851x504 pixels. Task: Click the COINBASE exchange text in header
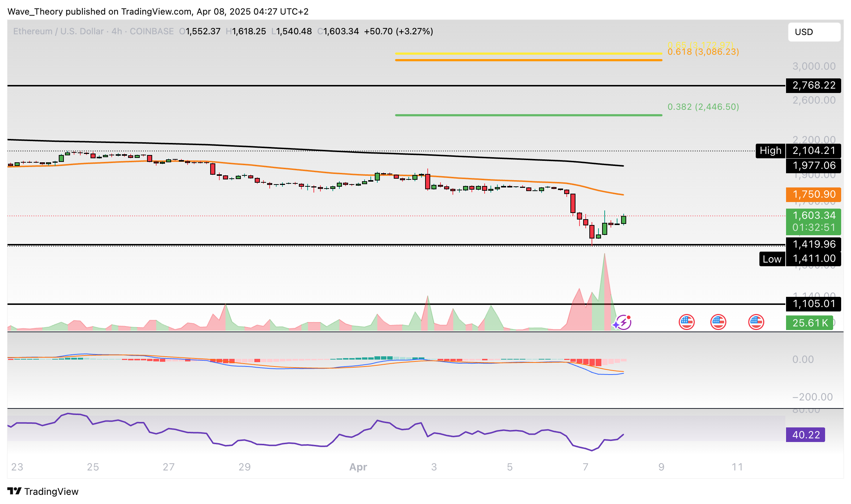pyautogui.click(x=151, y=31)
